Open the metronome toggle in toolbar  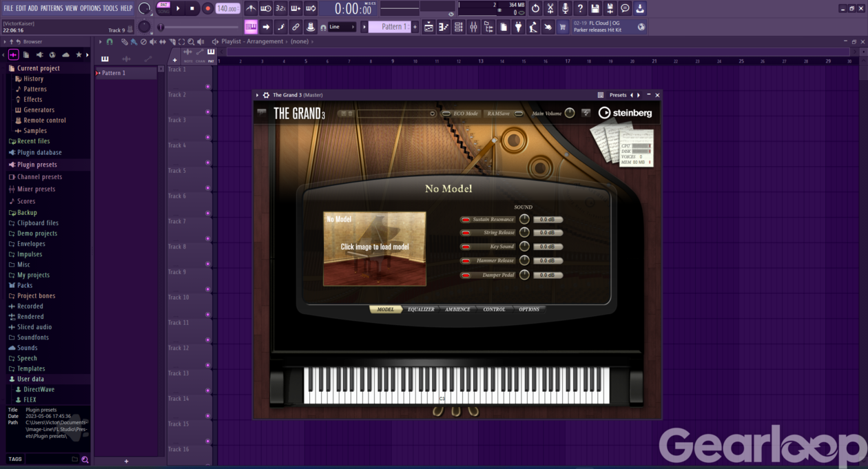[x=250, y=8]
